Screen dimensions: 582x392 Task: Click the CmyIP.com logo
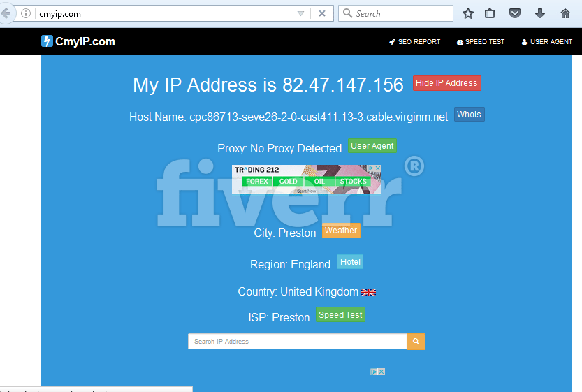click(78, 41)
